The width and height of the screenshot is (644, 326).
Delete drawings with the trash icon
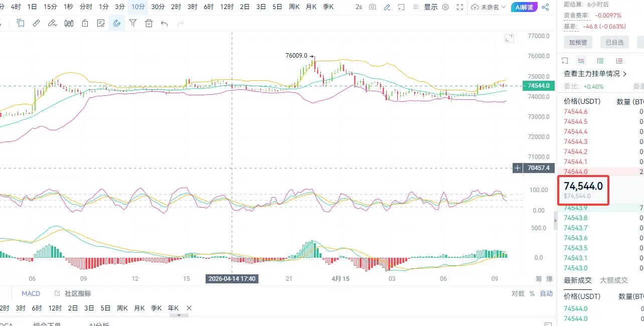pyautogui.click(x=149, y=23)
